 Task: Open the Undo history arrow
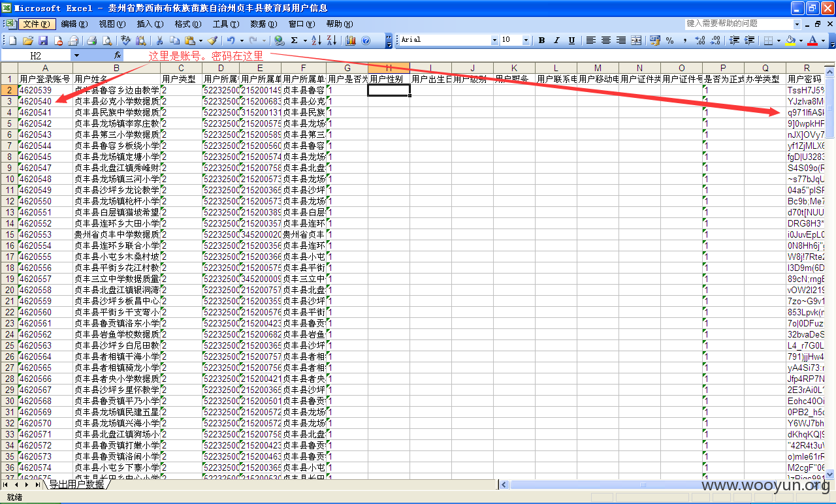[241, 40]
